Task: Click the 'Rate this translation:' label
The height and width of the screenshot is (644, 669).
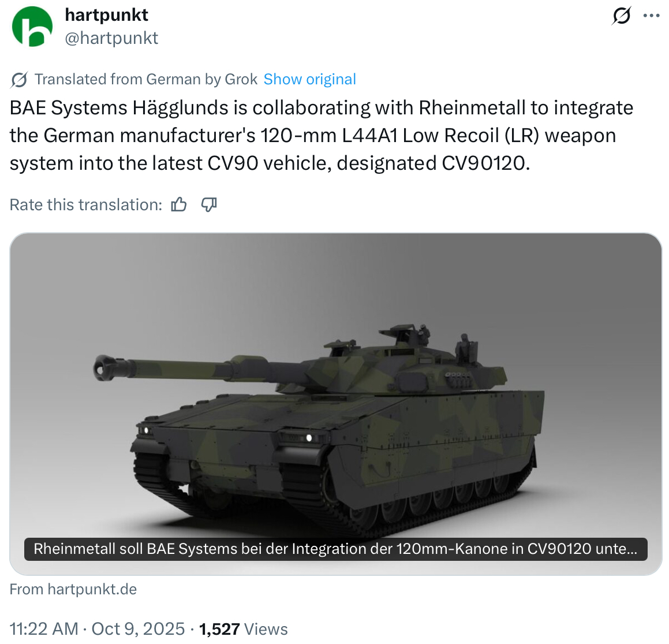Action: click(86, 204)
